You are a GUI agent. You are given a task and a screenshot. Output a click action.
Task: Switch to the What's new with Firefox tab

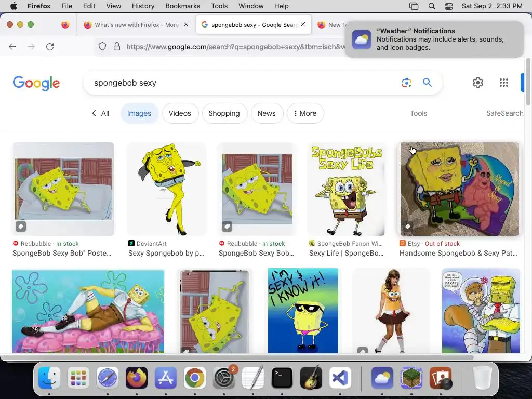136,25
